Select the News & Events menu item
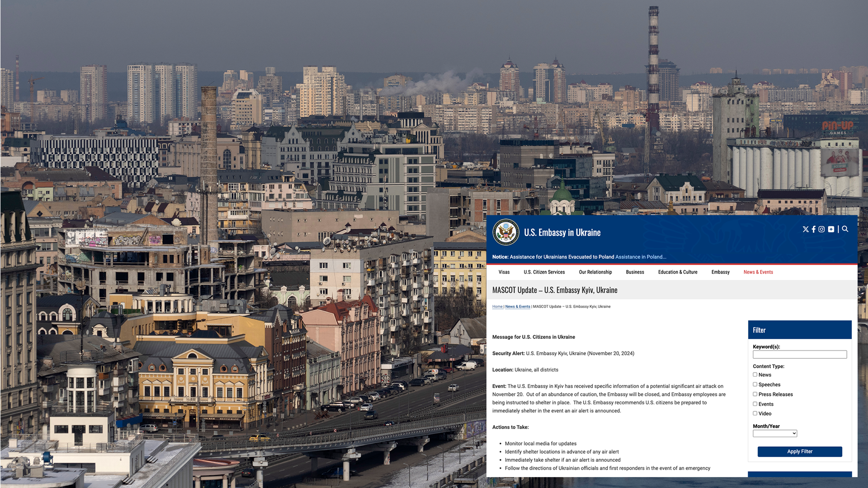This screenshot has width=868, height=488. pos(758,272)
